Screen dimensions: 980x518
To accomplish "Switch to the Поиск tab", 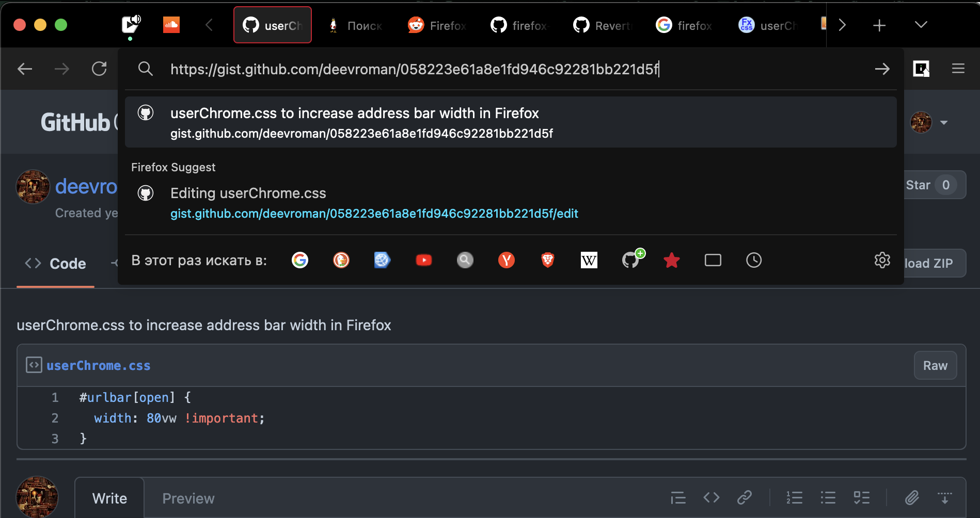I will [355, 25].
